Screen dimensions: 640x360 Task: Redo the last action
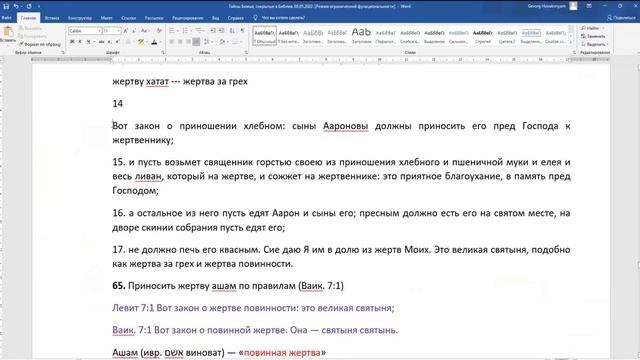click(29, 6)
